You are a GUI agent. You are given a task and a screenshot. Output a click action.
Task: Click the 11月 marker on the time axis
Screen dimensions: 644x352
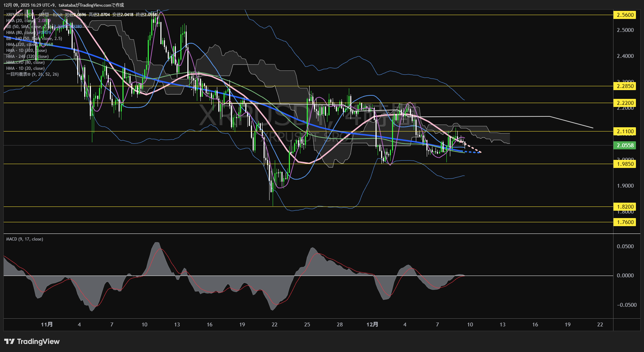pyautogui.click(x=47, y=325)
